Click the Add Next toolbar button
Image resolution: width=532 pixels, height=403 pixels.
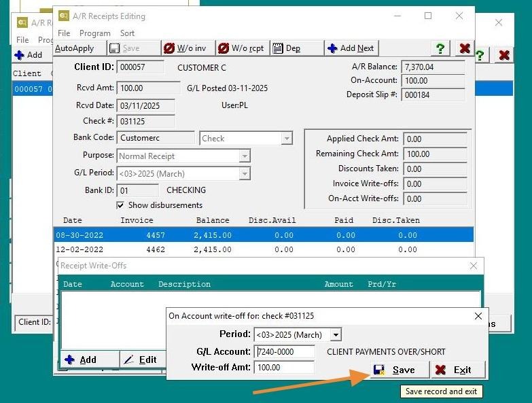[351, 48]
